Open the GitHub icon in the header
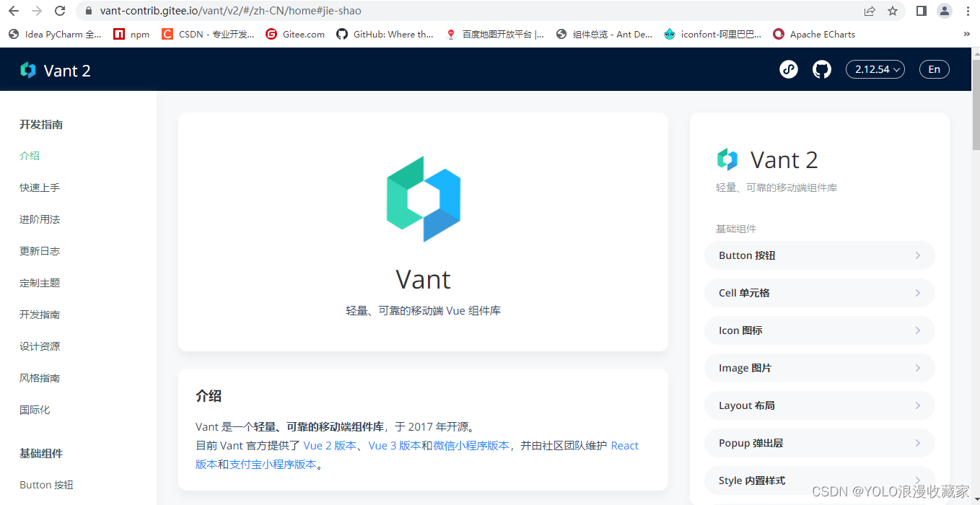 pos(822,69)
